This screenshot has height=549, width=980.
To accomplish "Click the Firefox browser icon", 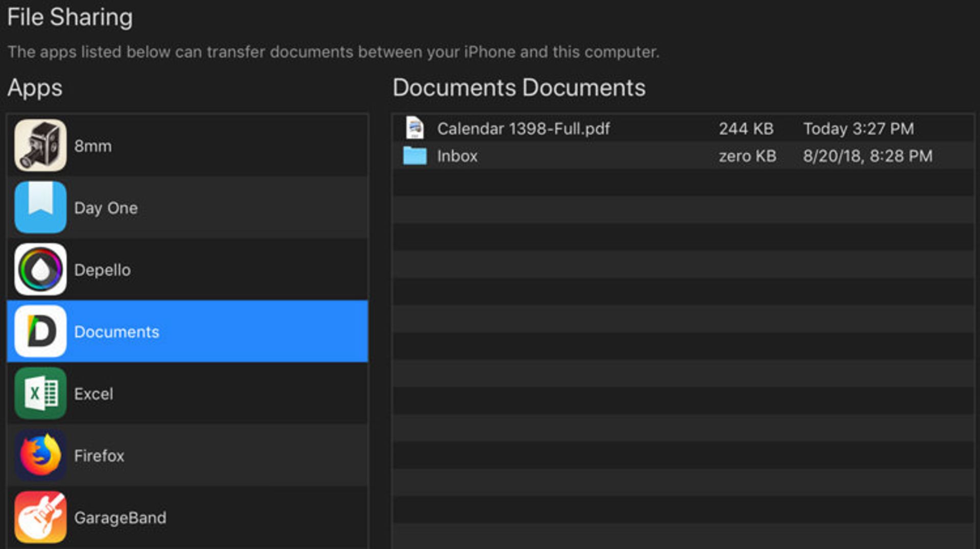I will click(x=40, y=456).
